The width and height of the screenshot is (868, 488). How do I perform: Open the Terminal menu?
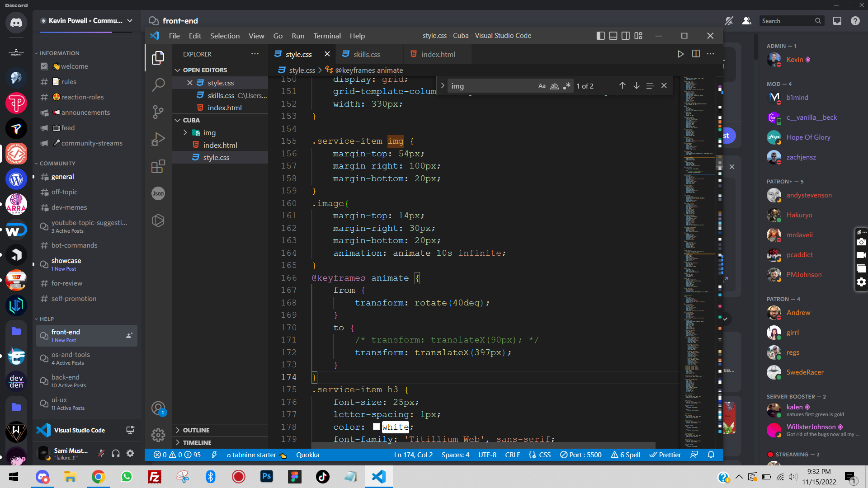[x=327, y=36]
